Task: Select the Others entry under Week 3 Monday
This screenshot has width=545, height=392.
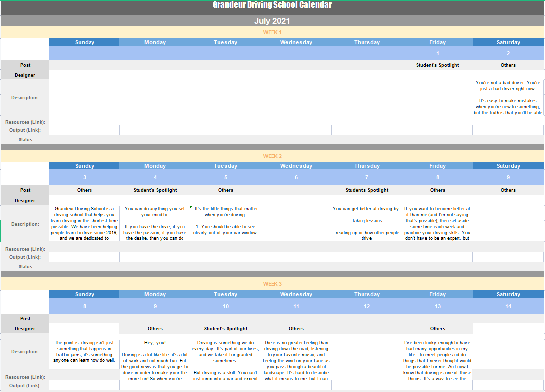Action: tap(155, 329)
